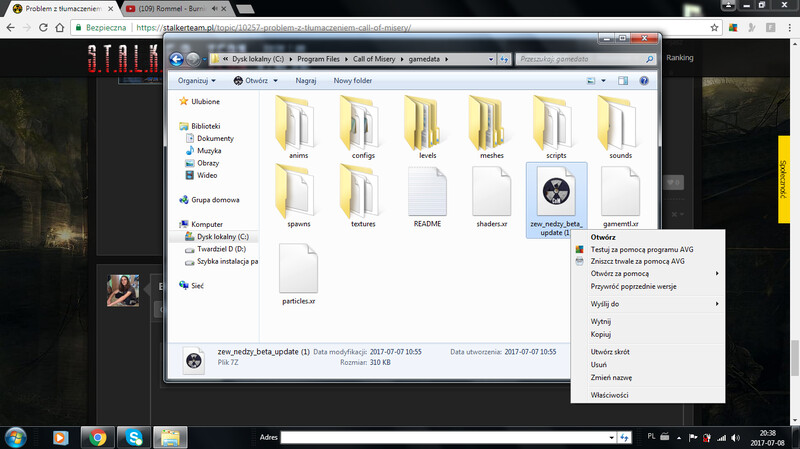
Task: Click the Back navigation arrow in Explorer
Action: click(178, 59)
